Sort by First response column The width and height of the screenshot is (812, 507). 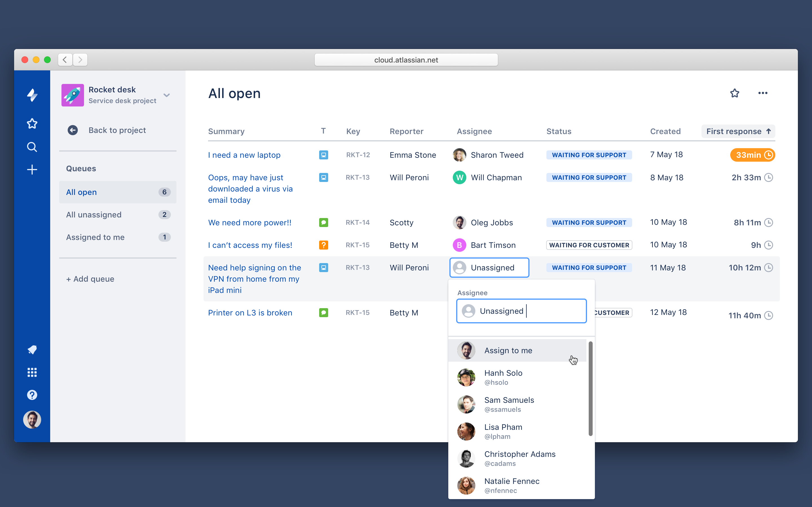(738, 132)
